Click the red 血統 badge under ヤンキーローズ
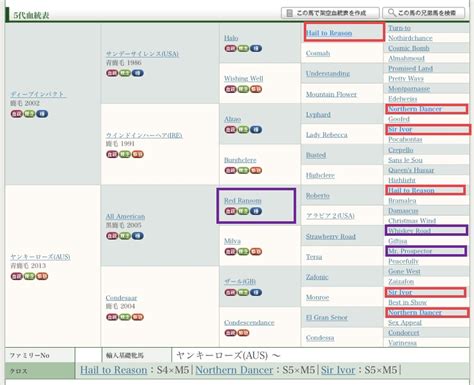Viewport: 474px width, 385px height. (16, 276)
